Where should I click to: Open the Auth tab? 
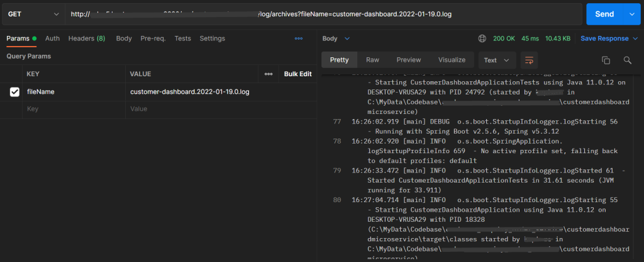(x=52, y=38)
